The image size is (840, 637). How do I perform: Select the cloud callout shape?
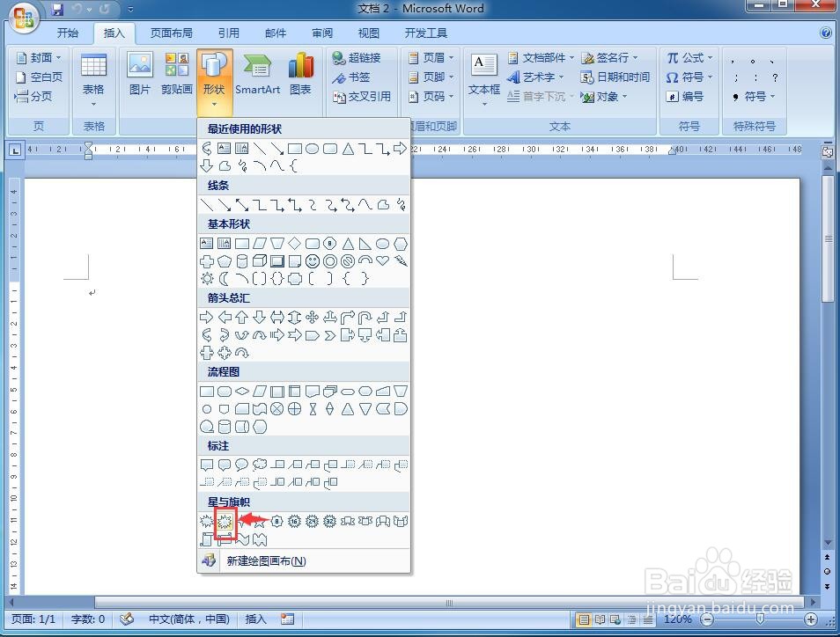(x=259, y=464)
